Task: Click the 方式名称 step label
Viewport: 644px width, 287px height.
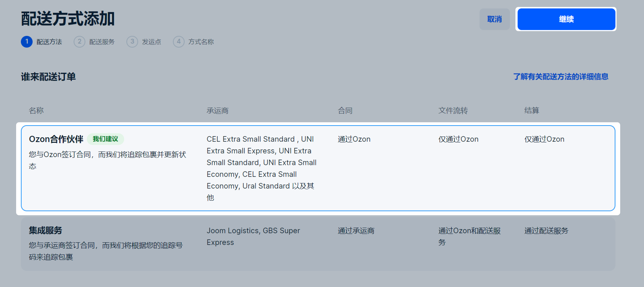Action: coord(201,42)
